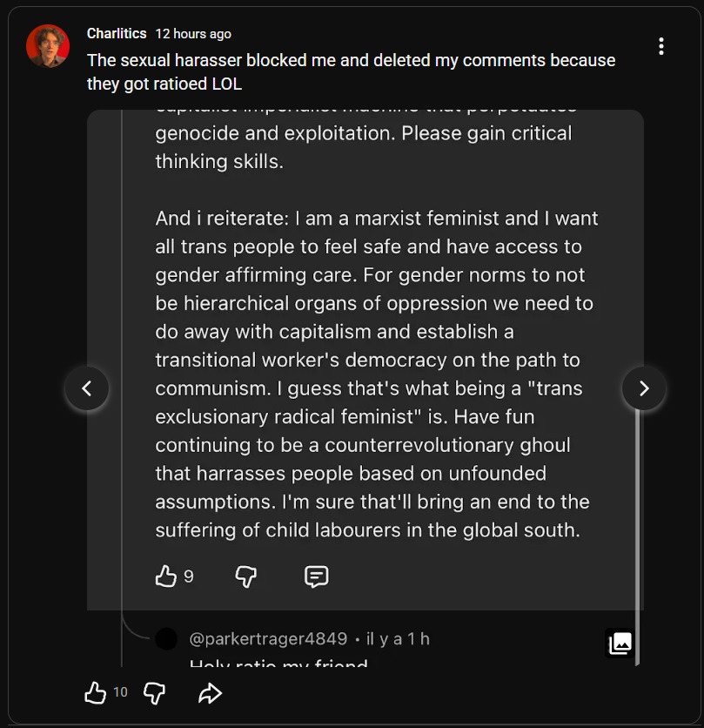Screen dimensions: 704x728
Task: Dislike the Charlitics community post
Action: (x=154, y=693)
